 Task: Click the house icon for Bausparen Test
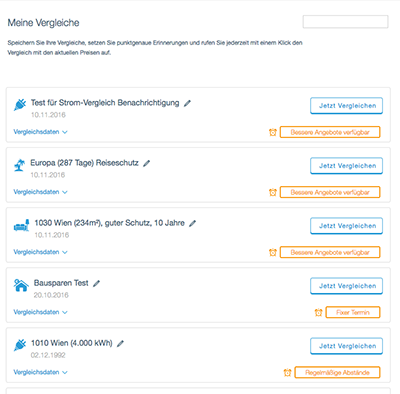coord(21,285)
